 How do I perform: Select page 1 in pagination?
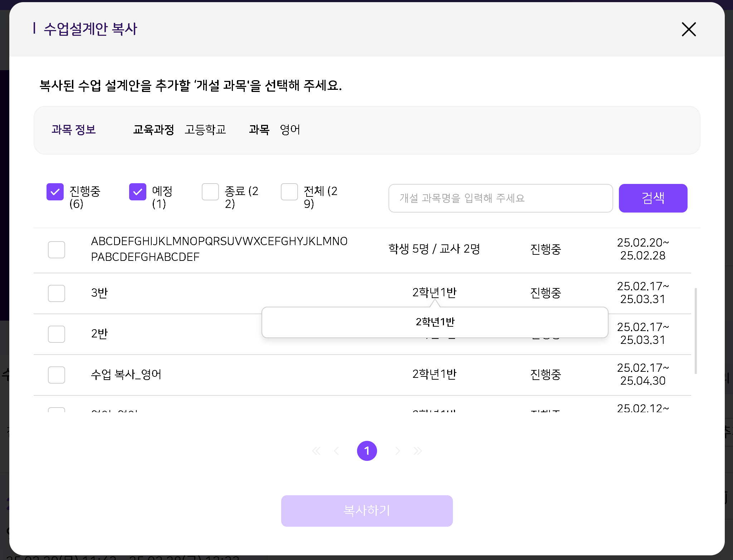367,451
